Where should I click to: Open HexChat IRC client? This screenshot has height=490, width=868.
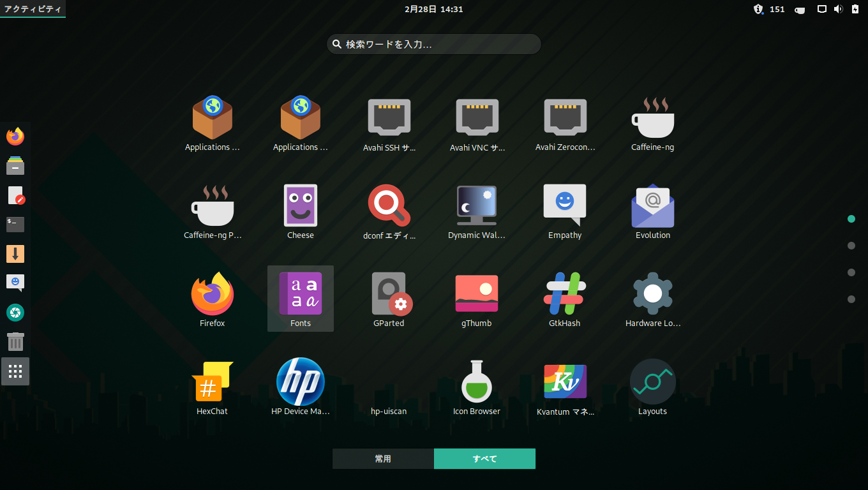pos(213,388)
